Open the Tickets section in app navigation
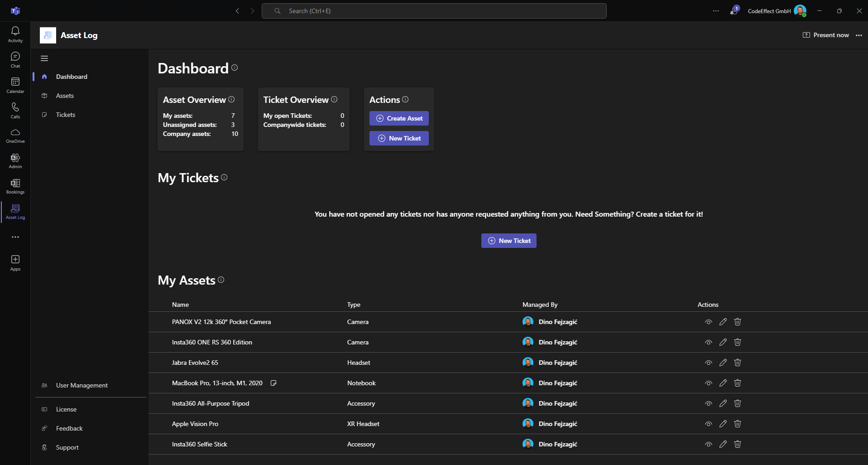This screenshot has height=465, width=868. pos(66,115)
